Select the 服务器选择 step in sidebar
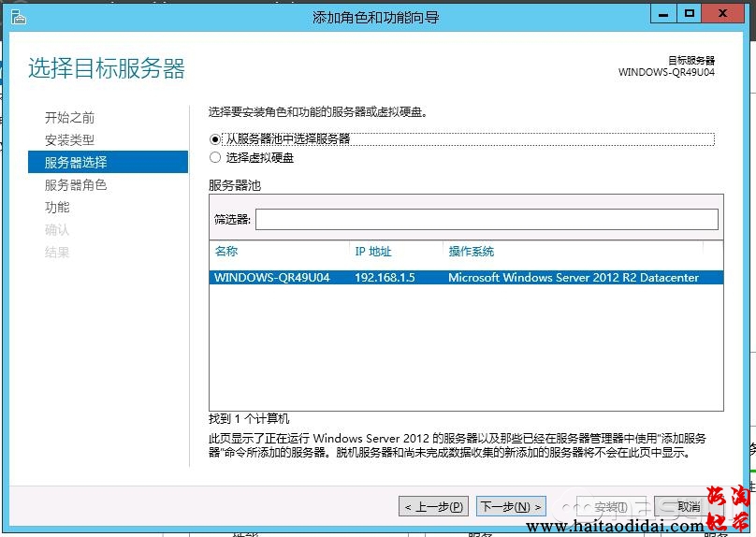 76,163
